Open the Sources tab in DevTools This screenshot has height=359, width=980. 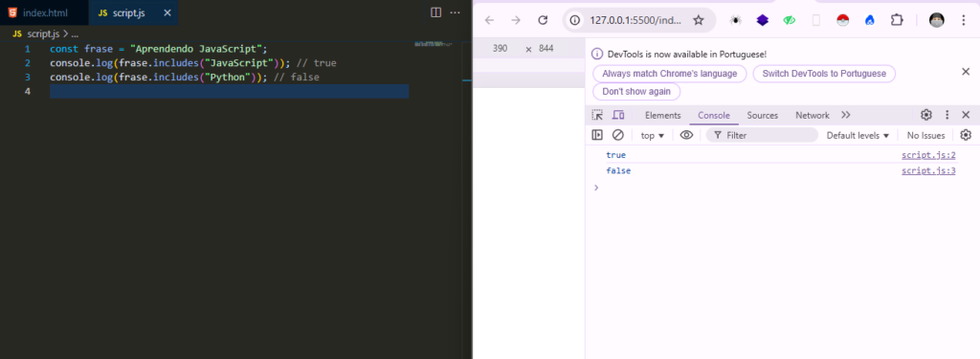[763, 115]
